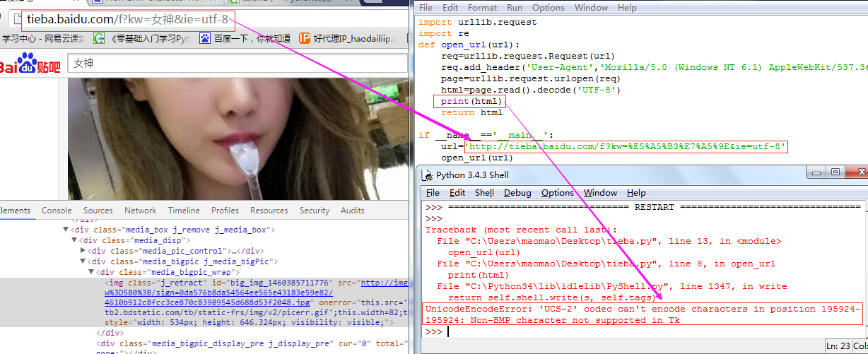Collapse the media_box j_remove div node
This screenshot has width=868, height=354.
pyautogui.click(x=66, y=230)
